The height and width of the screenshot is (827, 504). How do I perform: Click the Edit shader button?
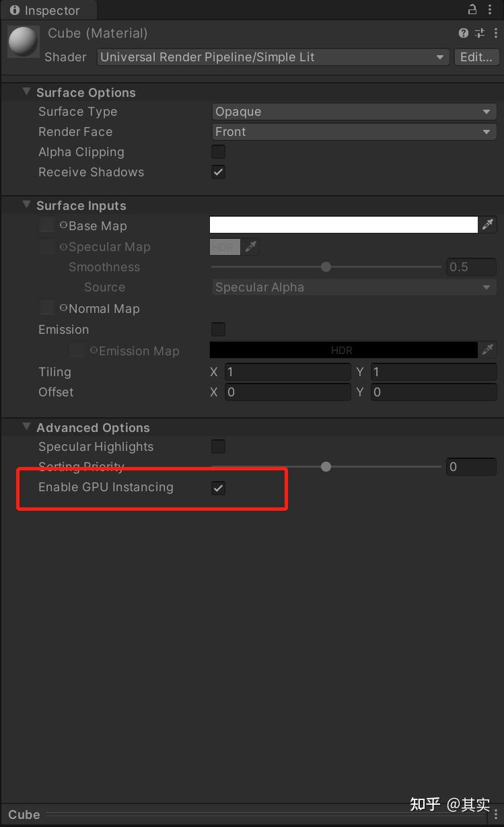pos(476,57)
